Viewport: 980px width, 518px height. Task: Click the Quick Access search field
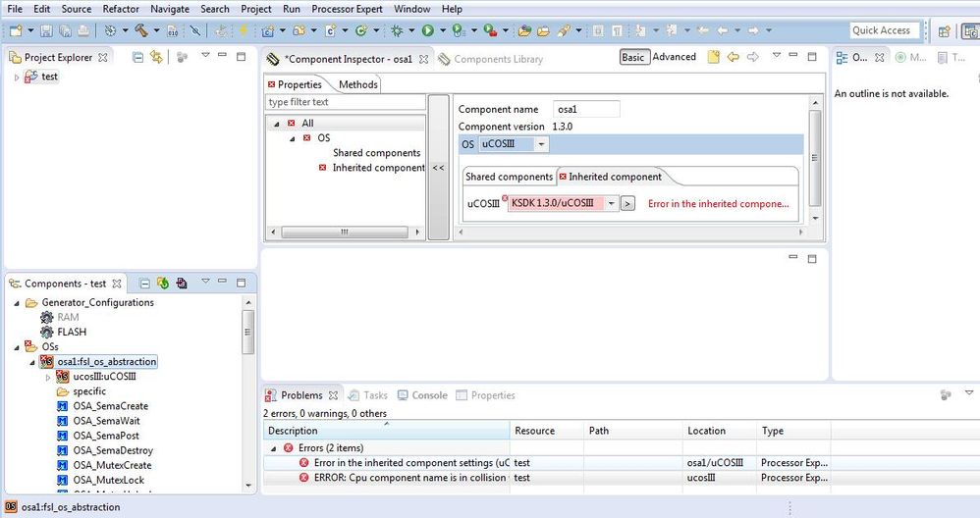885,30
